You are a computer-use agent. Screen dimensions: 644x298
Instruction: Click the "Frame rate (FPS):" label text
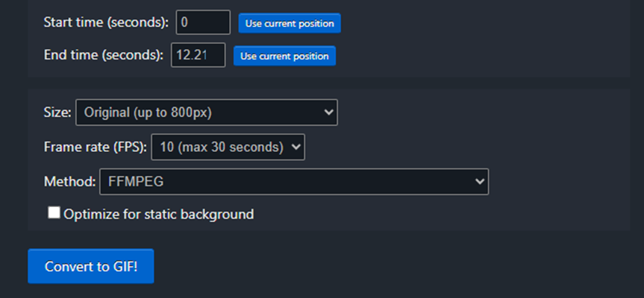click(95, 147)
